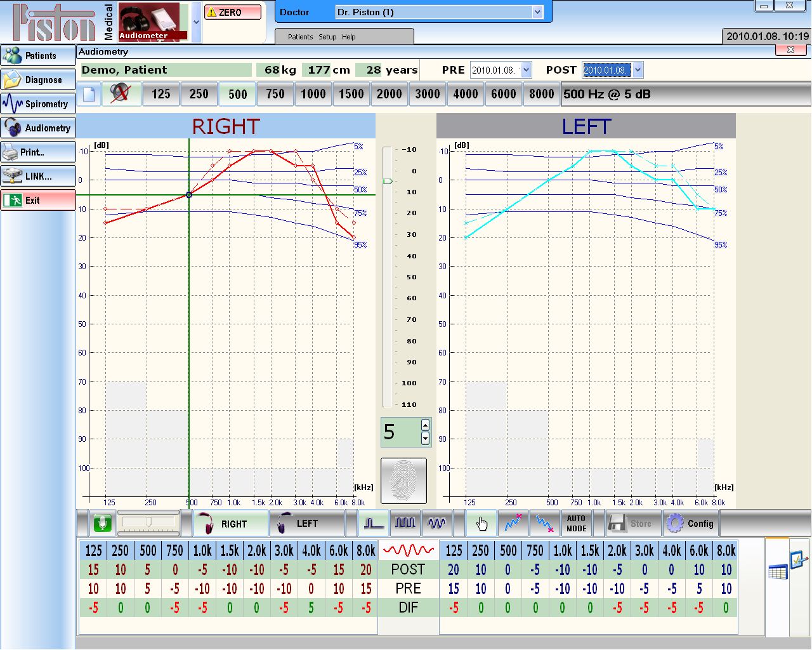Select the 3000 Hz frequency button
The image size is (812, 650).
click(428, 94)
